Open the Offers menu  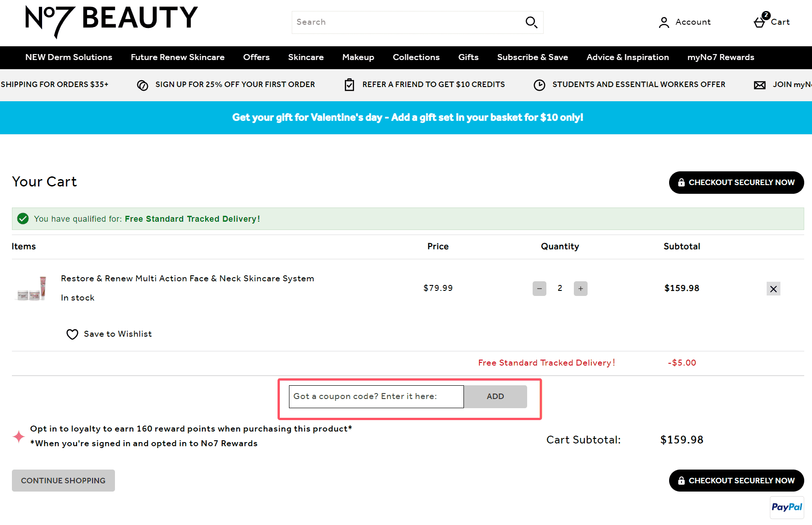coord(256,57)
